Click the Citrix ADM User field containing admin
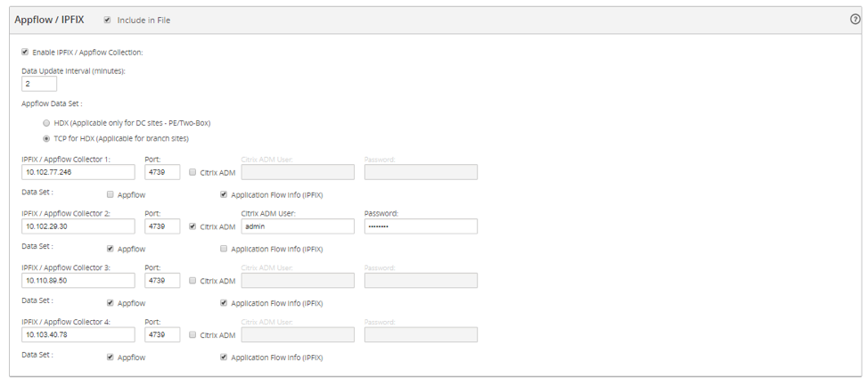The image size is (868, 378). point(298,226)
